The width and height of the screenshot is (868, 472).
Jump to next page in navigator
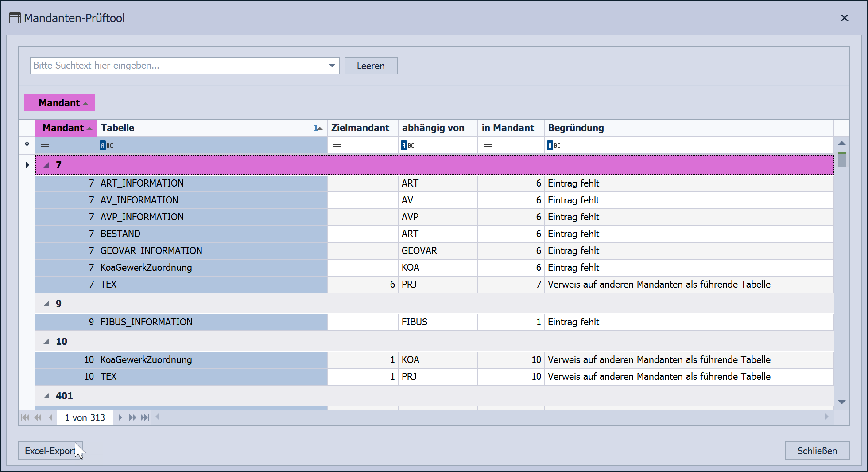pos(132,417)
